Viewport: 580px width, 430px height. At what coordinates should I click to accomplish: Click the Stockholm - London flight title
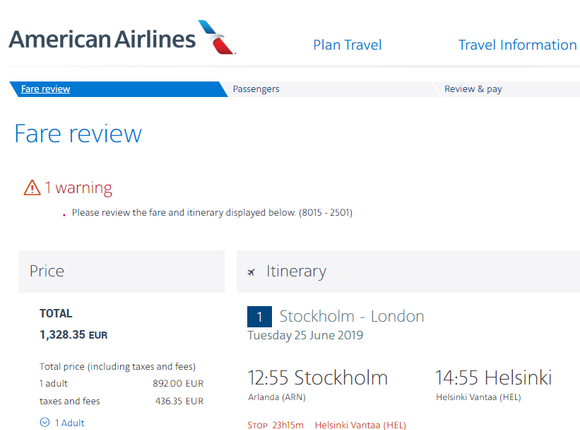[x=351, y=316]
